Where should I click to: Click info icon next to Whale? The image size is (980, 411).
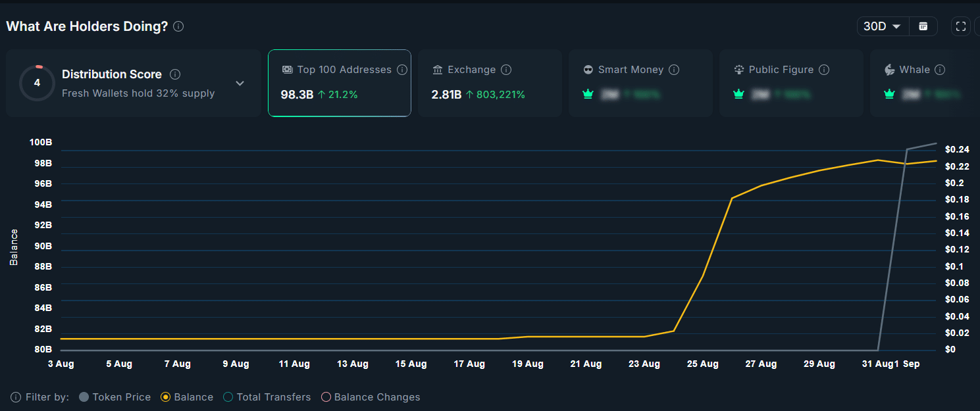(940, 70)
